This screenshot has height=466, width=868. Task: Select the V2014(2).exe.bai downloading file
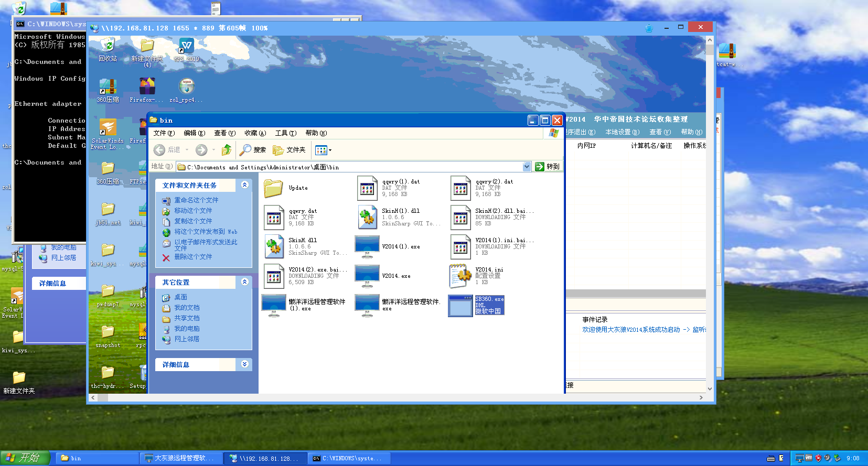(x=305, y=276)
